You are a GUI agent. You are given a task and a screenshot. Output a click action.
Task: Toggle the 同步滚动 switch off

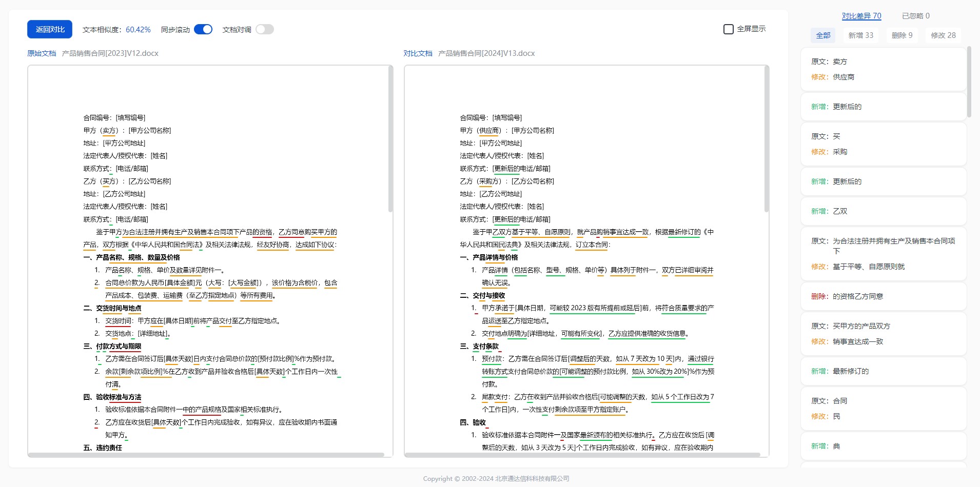pyautogui.click(x=203, y=29)
